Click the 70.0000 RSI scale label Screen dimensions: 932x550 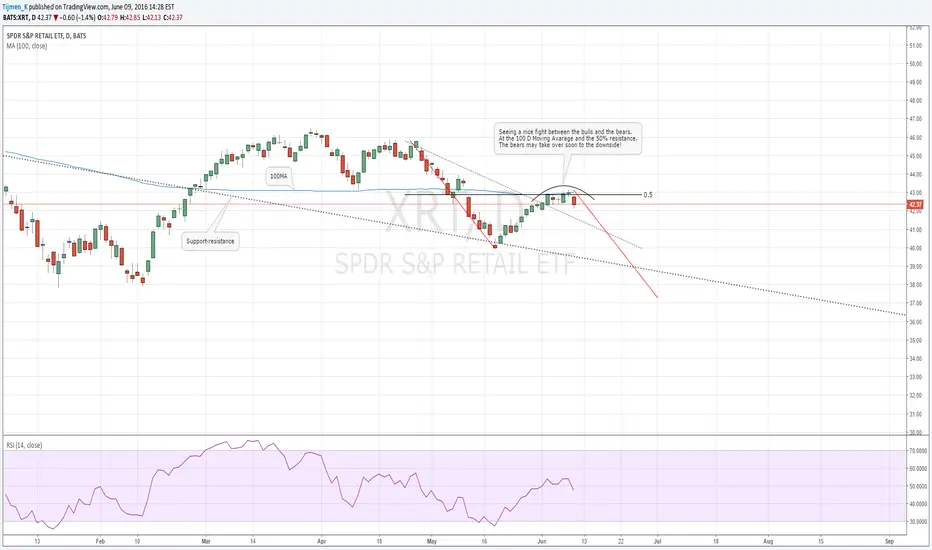click(917, 451)
